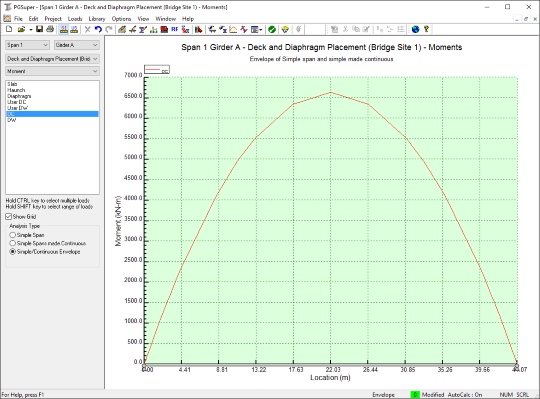The height and width of the screenshot is (399, 540).
Task: Select Diaphragm in the loads list
Action: pos(52,96)
